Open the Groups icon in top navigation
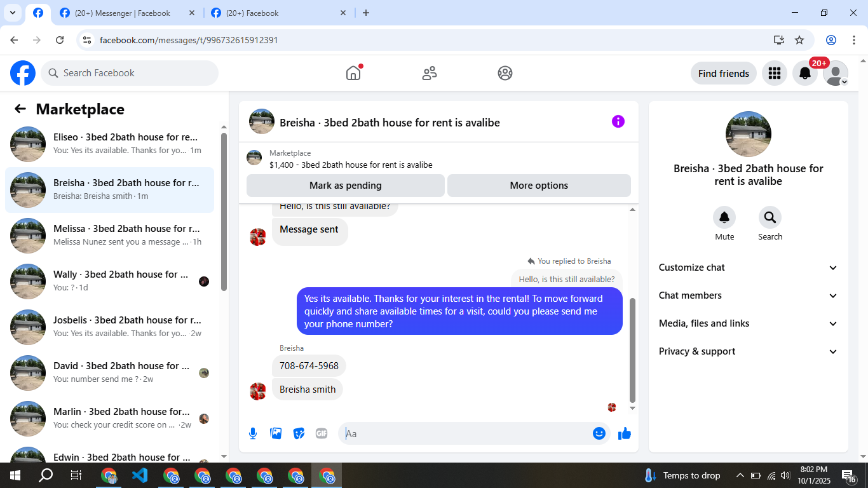This screenshot has height=488, width=868. (x=505, y=73)
